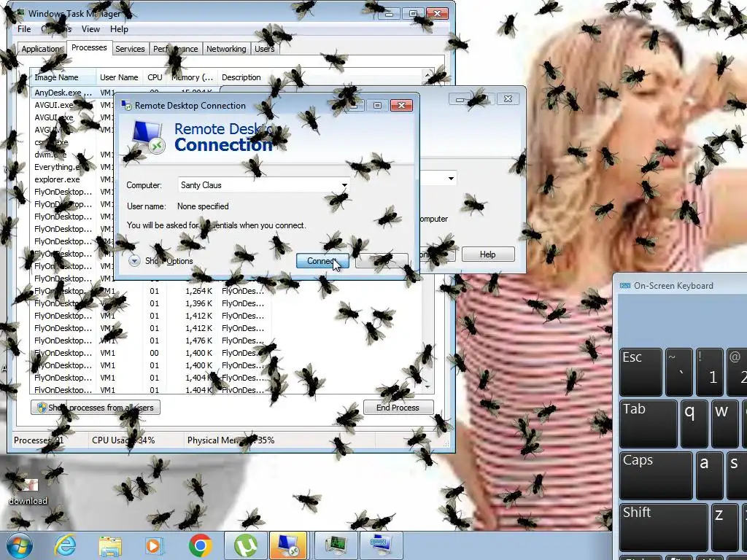This screenshot has height=560, width=747.
Task: Select the FlyOnDesktop row using 1,476 K
Action: point(226,341)
